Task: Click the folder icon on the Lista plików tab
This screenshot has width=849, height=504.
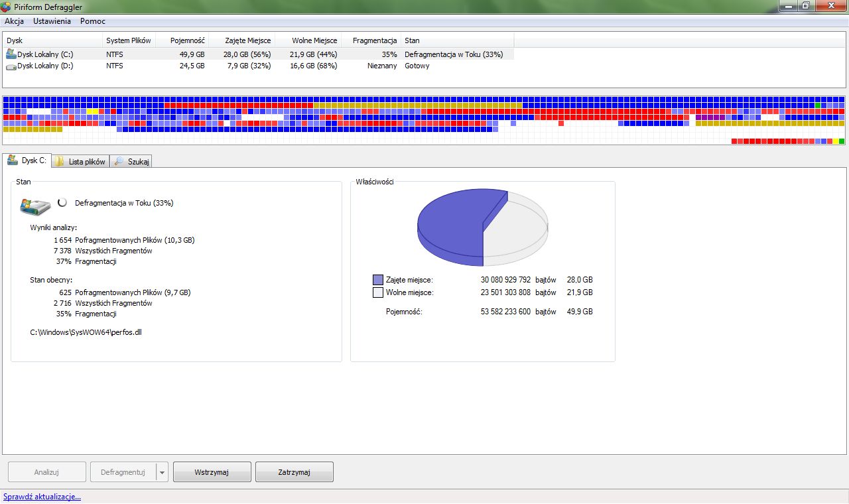Action: click(59, 161)
